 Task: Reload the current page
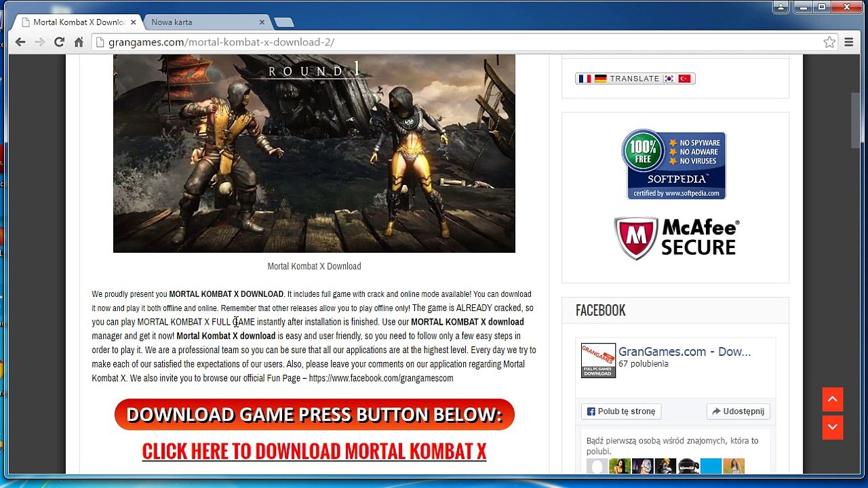(59, 42)
